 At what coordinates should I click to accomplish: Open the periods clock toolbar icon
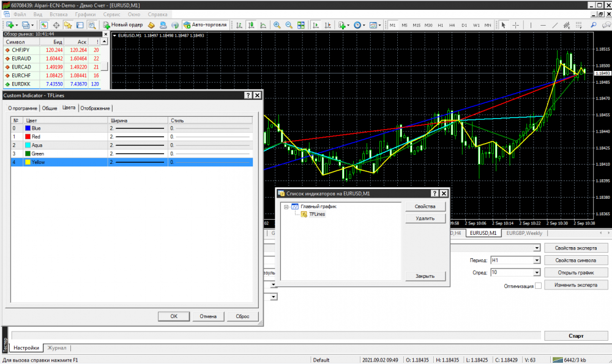pyautogui.click(x=359, y=25)
